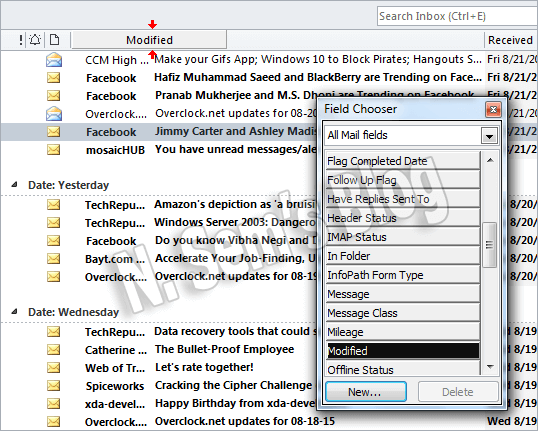Click envelope icon of Bullet-Proof Employee email

pos(54,350)
